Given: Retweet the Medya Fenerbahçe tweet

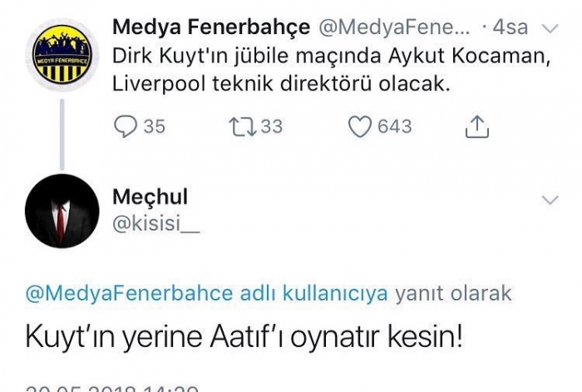Looking at the screenshot, I should (243, 126).
